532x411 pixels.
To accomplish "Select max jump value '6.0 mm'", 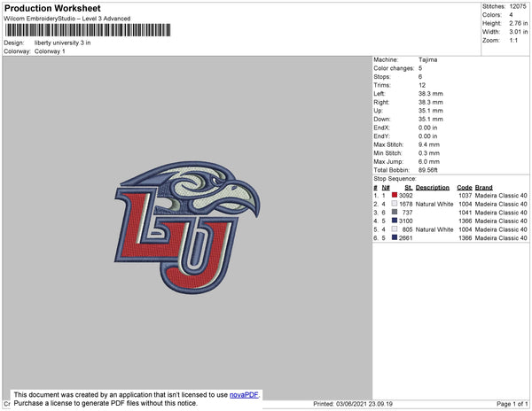I will (x=428, y=161).
